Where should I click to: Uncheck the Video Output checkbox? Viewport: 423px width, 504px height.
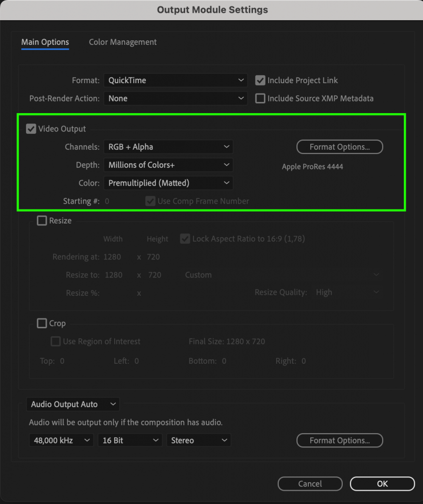(x=31, y=128)
